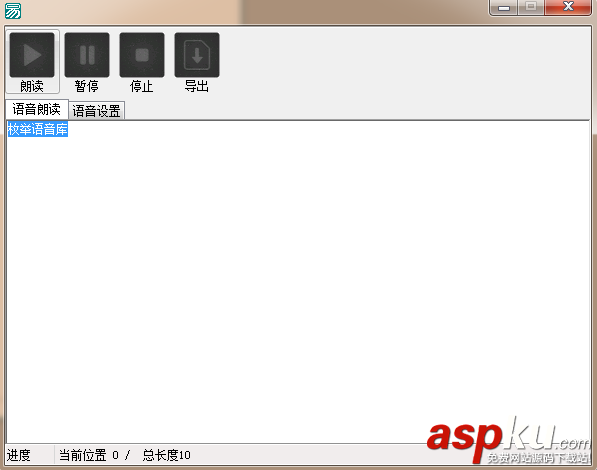Open the 语音设置 tab

coord(96,111)
